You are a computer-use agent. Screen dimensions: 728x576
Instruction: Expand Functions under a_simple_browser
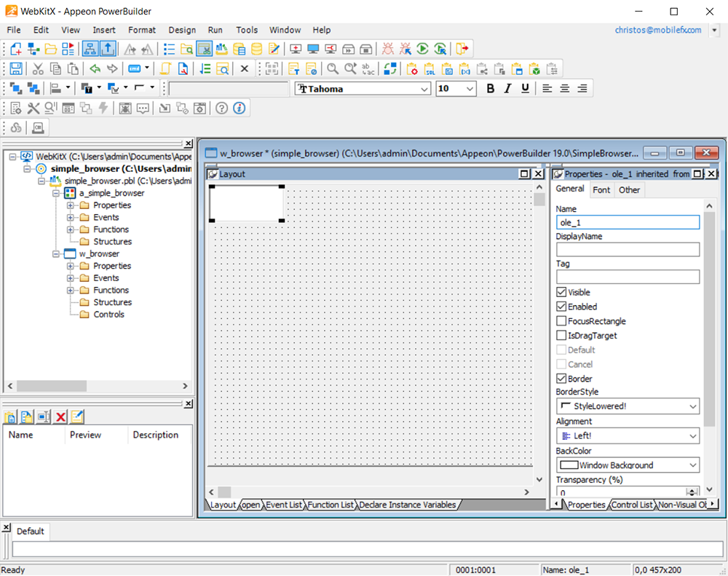click(70, 229)
